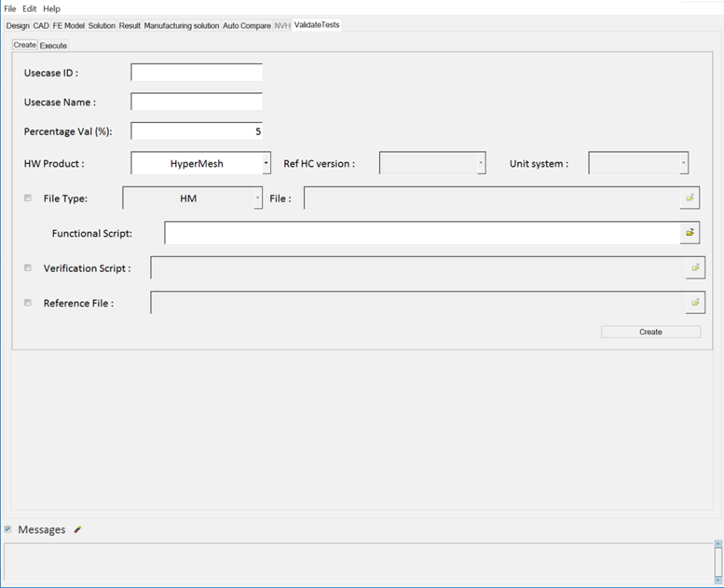Click the Usecase ID input field

tap(197, 73)
